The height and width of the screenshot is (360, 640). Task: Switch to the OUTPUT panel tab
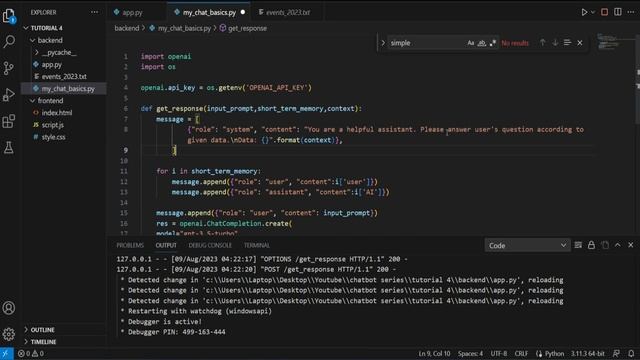coord(166,245)
